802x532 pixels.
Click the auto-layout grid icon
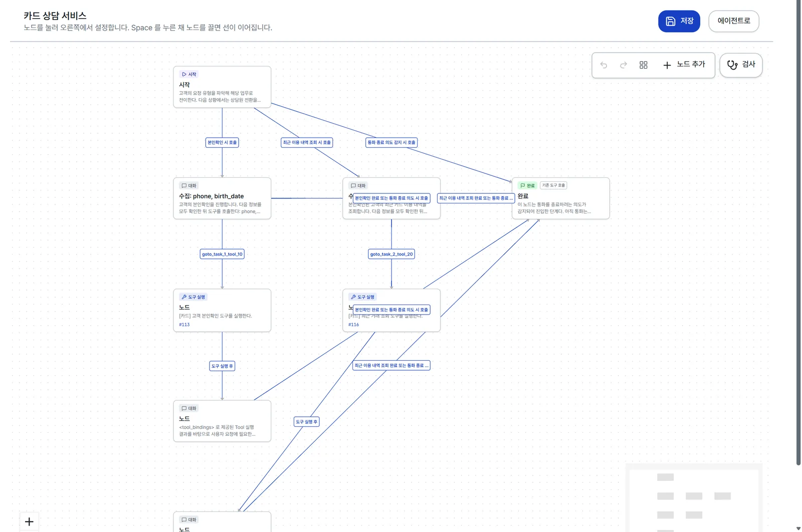(644, 65)
